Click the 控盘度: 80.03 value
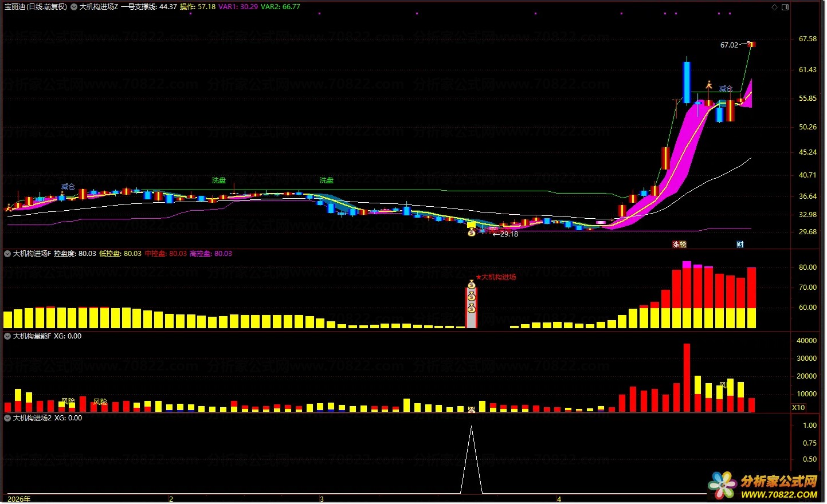Screen dimensions: 827x504 point(75,254)
